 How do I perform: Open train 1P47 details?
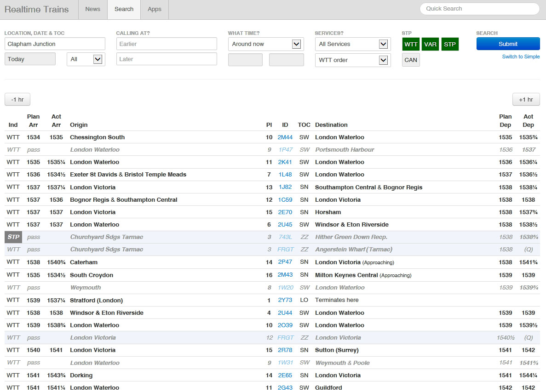click(x=286, y=150)
